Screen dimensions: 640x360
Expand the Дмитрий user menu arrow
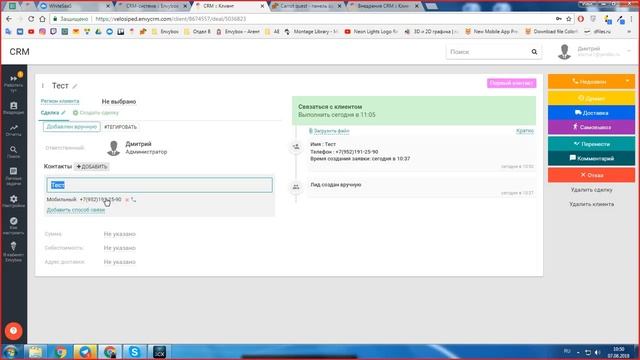(x=629, y=51)
